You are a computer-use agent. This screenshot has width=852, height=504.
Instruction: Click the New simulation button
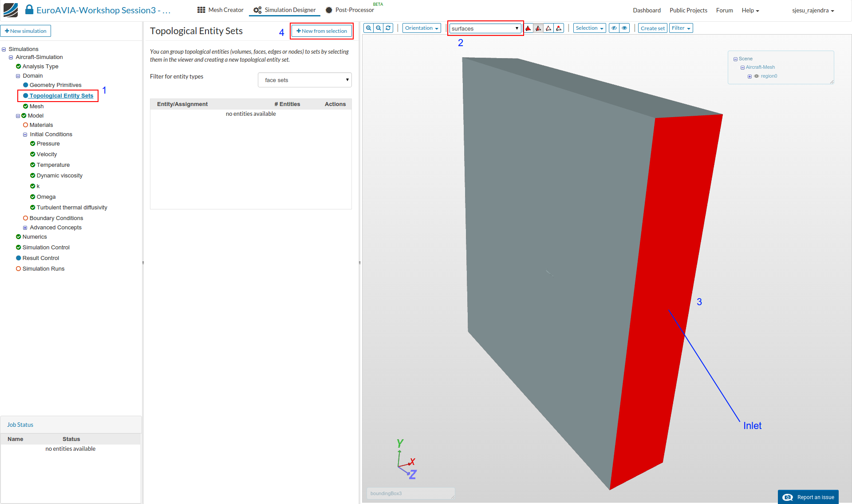[26, 31]
